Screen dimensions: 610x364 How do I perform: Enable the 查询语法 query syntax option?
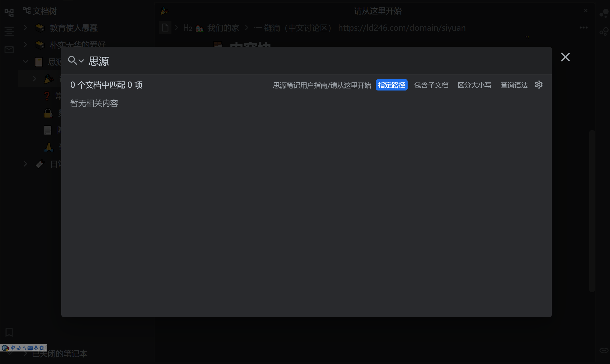pyautogui.click(x=514, y=85)
